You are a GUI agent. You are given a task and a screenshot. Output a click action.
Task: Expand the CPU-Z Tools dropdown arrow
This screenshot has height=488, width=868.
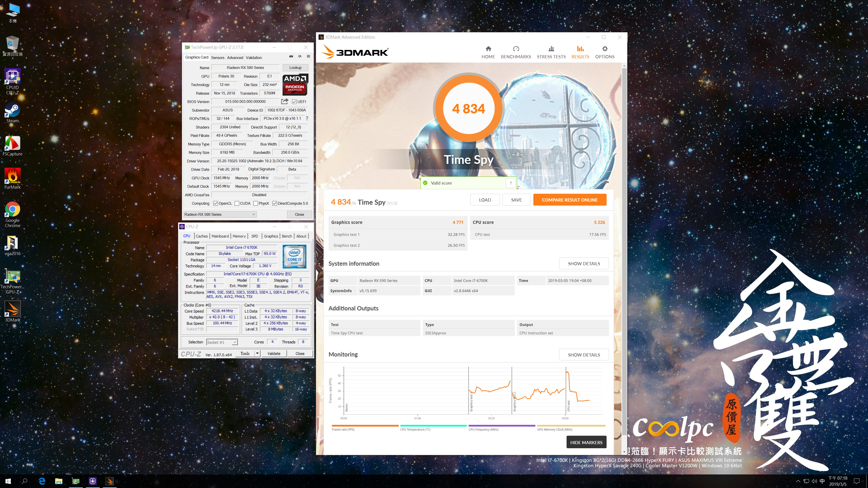point(257,354)
